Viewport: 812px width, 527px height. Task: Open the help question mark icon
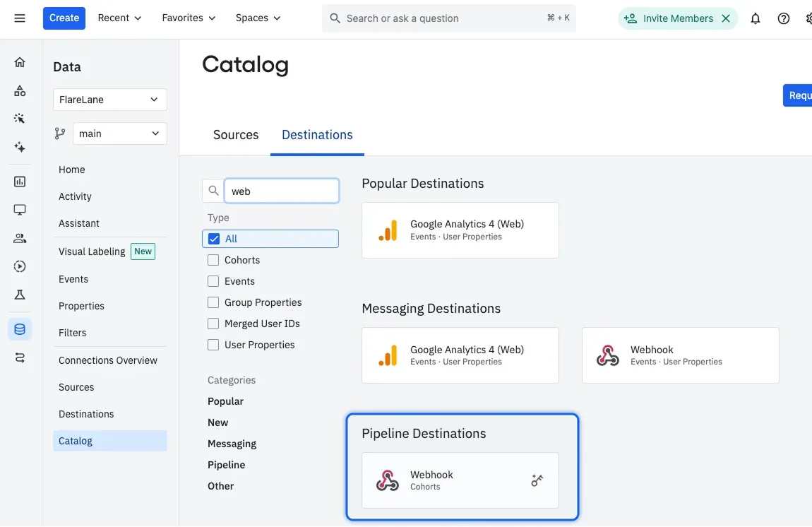tap(784, 18)
